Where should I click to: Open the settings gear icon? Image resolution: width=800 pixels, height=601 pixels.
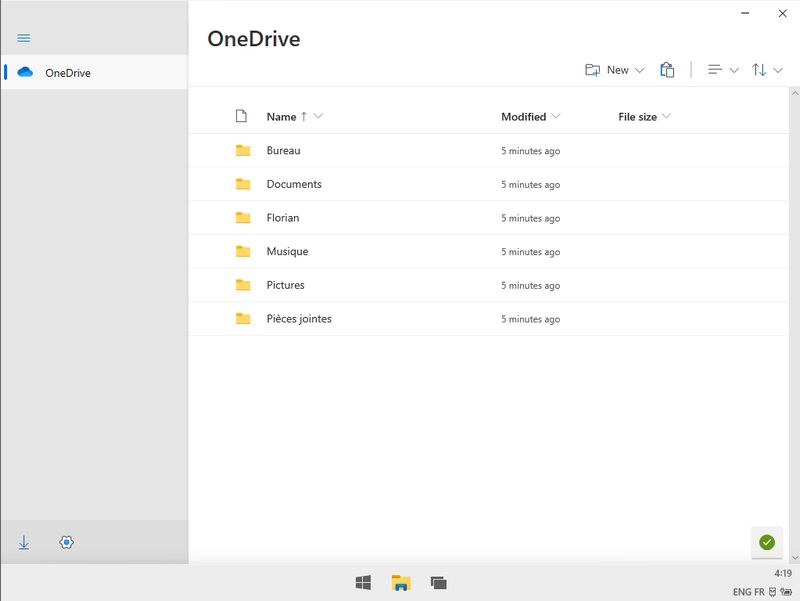67,542
